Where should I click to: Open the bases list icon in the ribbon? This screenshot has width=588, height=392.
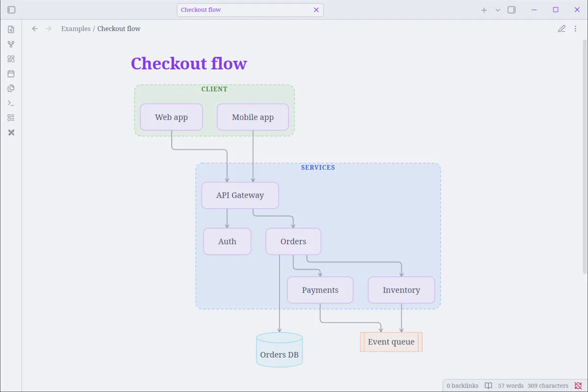[11, 118]
